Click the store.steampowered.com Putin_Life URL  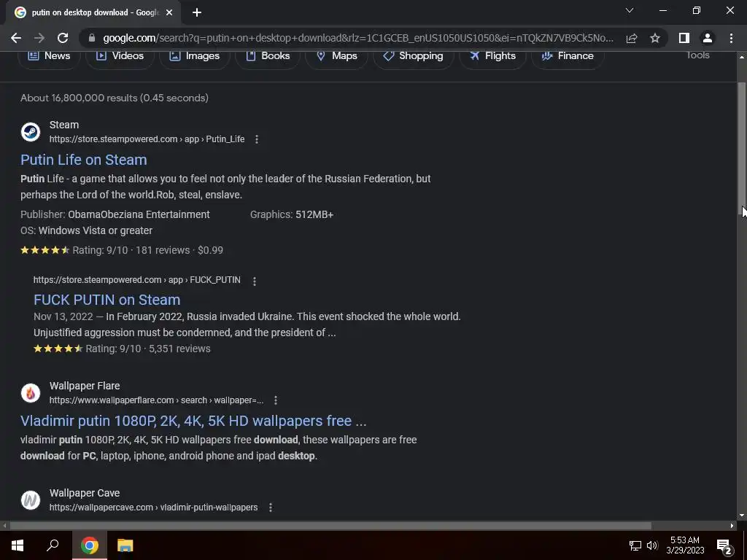147,139
